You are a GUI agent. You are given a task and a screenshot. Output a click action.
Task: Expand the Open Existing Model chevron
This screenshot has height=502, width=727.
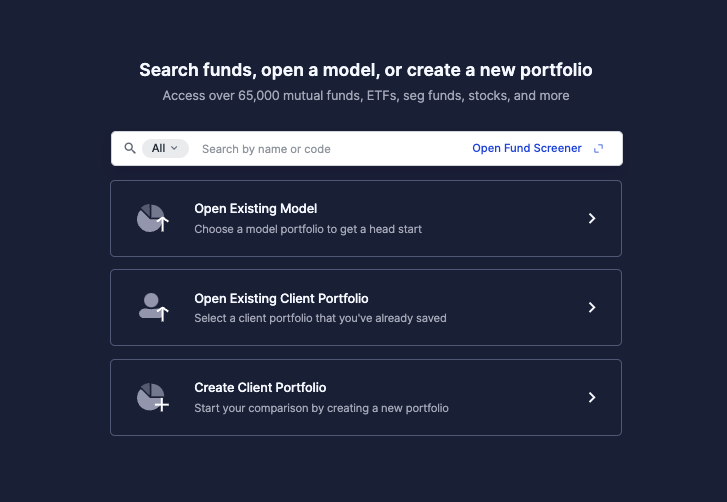[592, 218]
